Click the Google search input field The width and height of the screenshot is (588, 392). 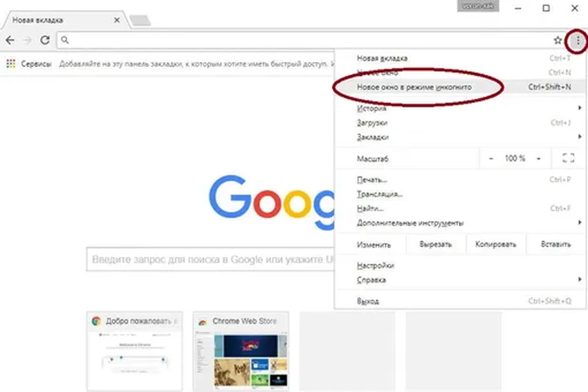pyautogui.click(x=208, y=259)
